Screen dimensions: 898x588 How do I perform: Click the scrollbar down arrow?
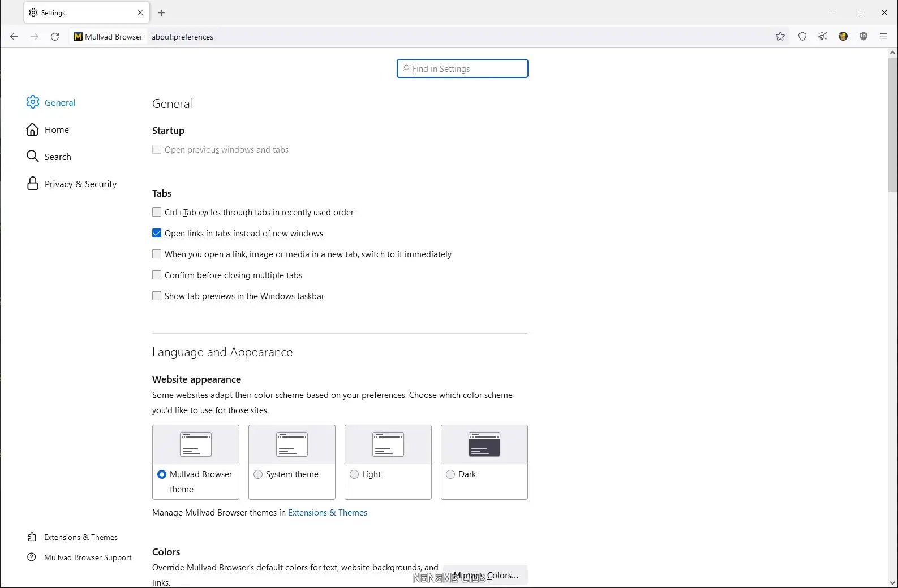(x=893, y=583)
